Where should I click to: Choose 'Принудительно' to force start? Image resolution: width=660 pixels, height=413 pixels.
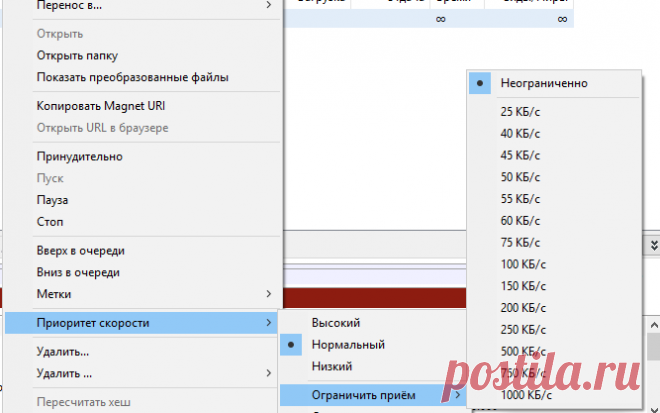[143, 157]
